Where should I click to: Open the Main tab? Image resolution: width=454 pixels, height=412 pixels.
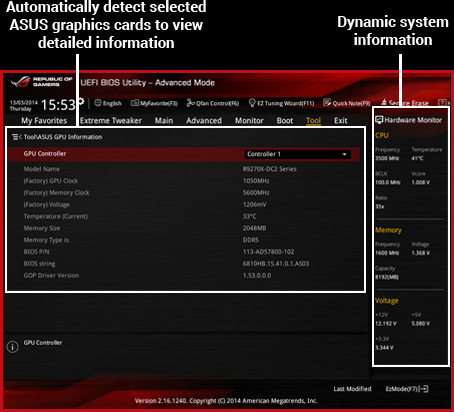164,121
